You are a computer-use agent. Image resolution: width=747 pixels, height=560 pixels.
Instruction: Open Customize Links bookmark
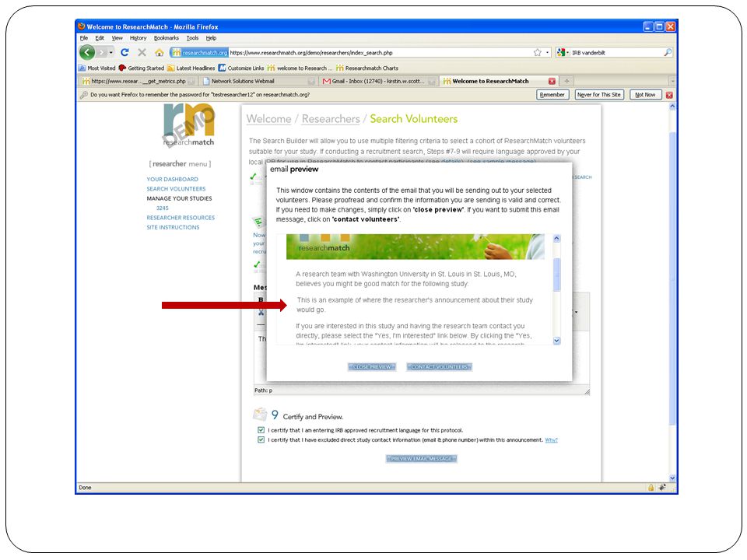[x=241, y=68]
